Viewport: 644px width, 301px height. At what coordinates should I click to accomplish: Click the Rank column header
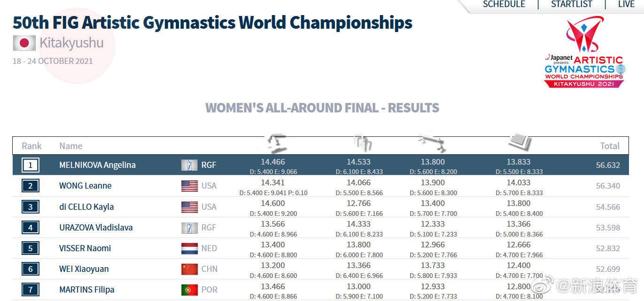[x=31, y=146]
